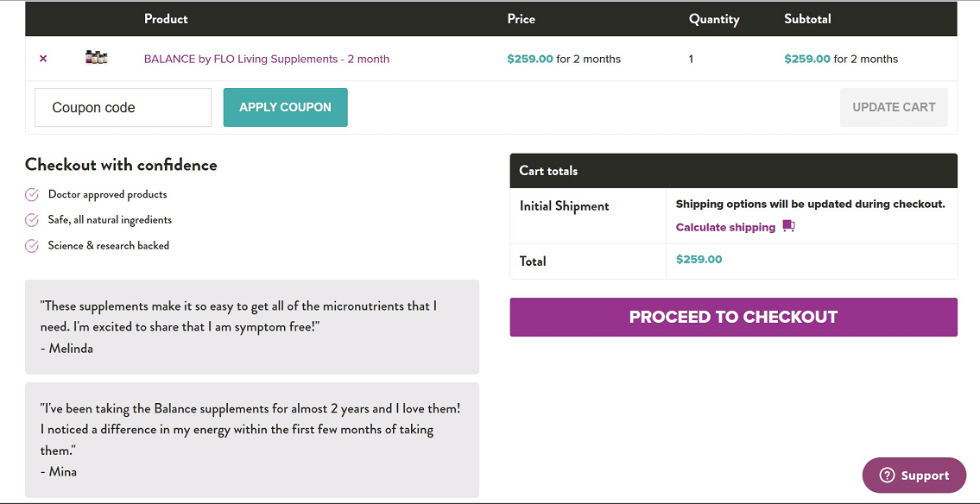Click Melinda's testimonial card

(252, 327)
